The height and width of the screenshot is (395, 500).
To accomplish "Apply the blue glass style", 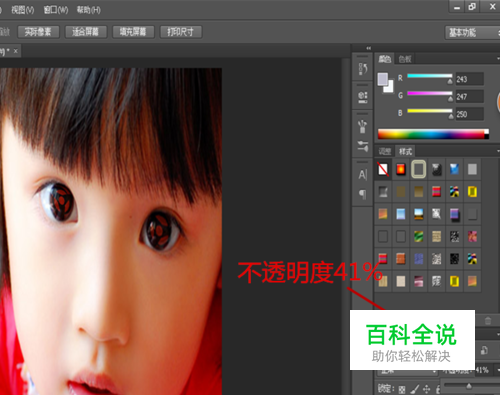I will tap(454, 169).
